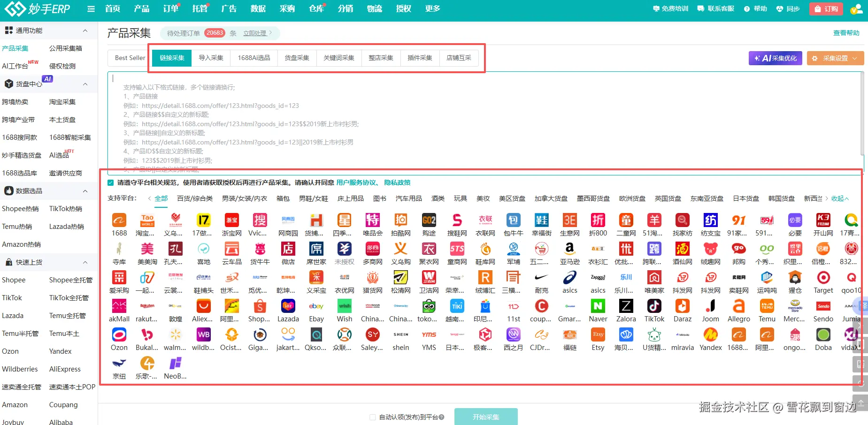Switch to Best Seller tab
This screenshot has width=868, height=425.
pyautogui.click(x=130, y=58)
